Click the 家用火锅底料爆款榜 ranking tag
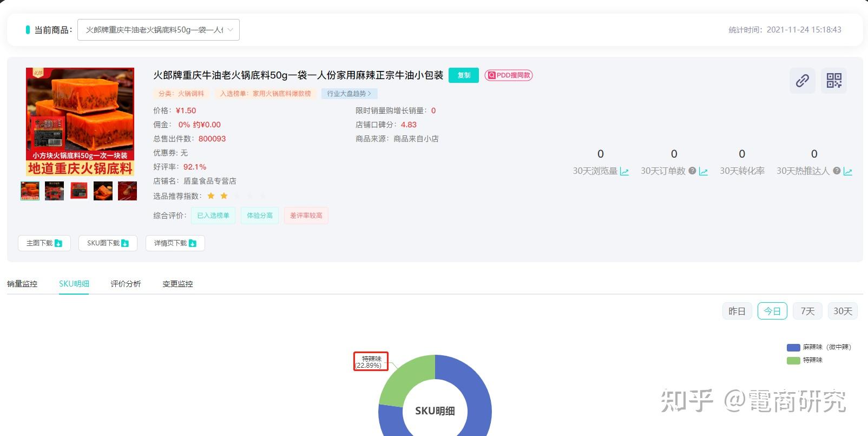 pyautogui.click(x=265, y=94)
